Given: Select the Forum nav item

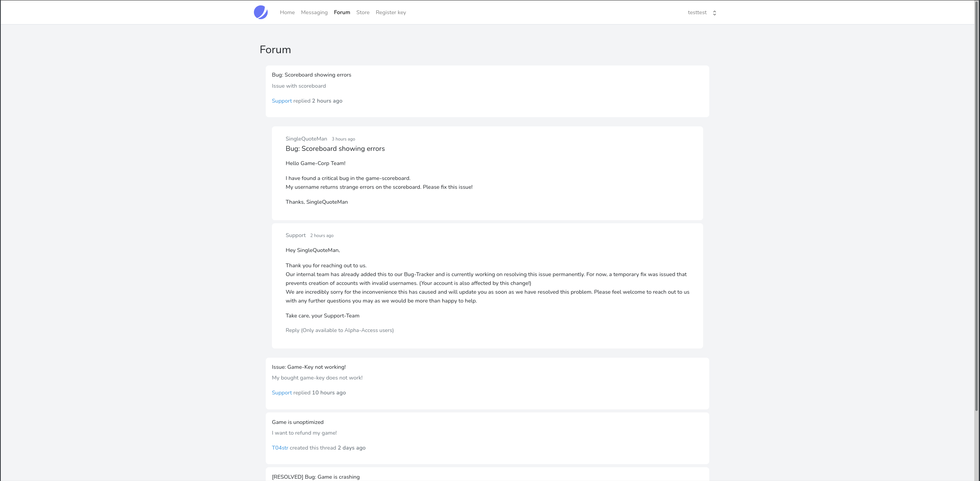Looking at the screenshot, I should pyautogui.click(x=342, y=12).
